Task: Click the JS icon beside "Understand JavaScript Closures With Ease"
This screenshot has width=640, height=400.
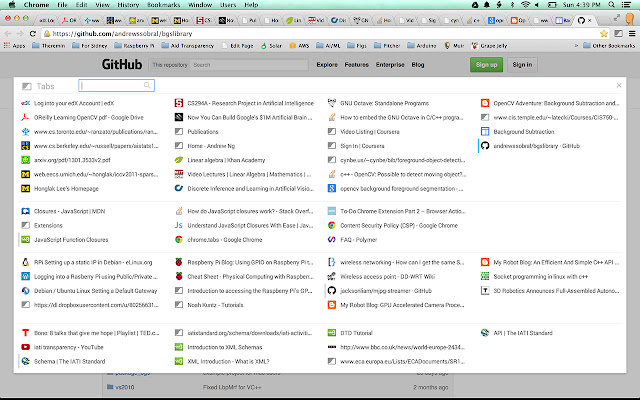Action: point(179,225)
